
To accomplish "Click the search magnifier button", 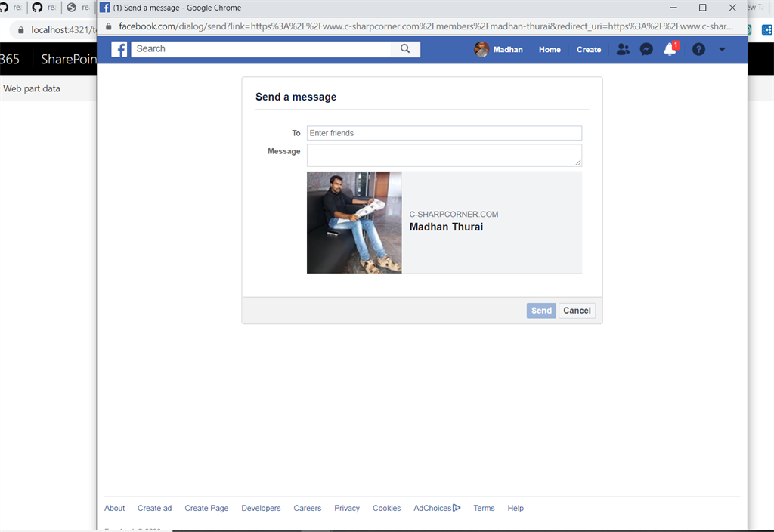I will point(405,49).
